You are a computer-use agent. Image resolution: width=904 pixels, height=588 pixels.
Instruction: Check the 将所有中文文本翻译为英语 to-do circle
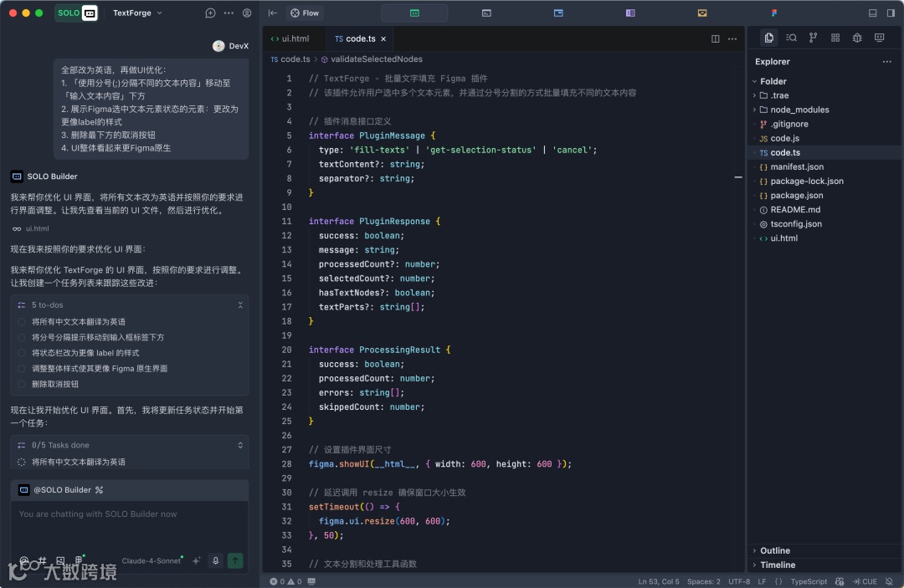[x=21, y=322]
